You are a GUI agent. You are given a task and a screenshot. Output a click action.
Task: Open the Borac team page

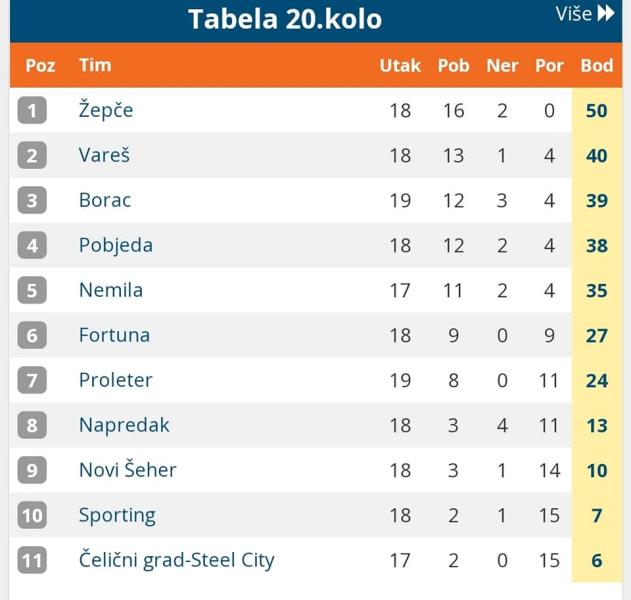point(105,200)
